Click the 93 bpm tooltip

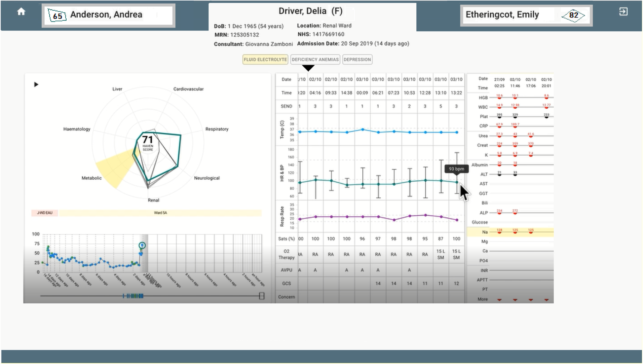coord(456,169)
